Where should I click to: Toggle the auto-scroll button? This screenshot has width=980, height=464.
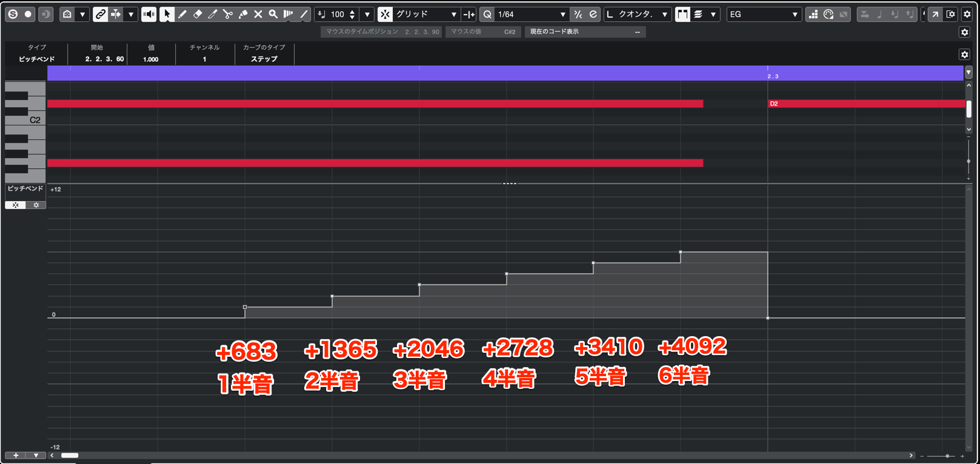tap(116, 14)
